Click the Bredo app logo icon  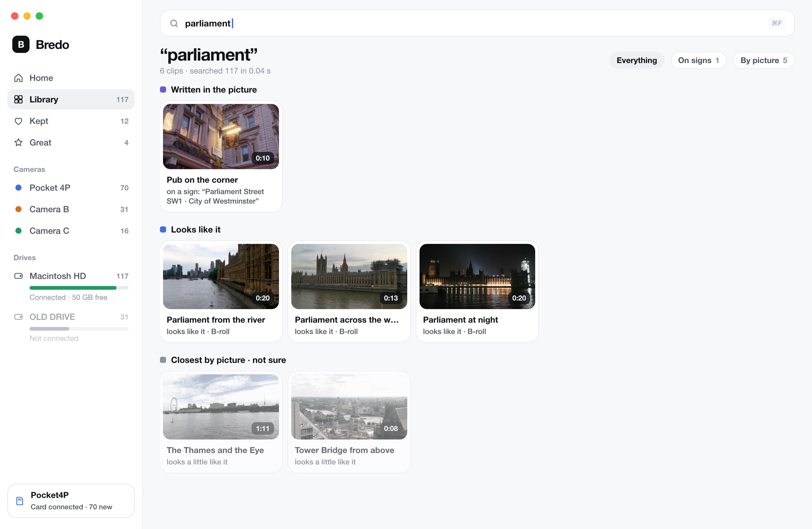click(21, 44)
